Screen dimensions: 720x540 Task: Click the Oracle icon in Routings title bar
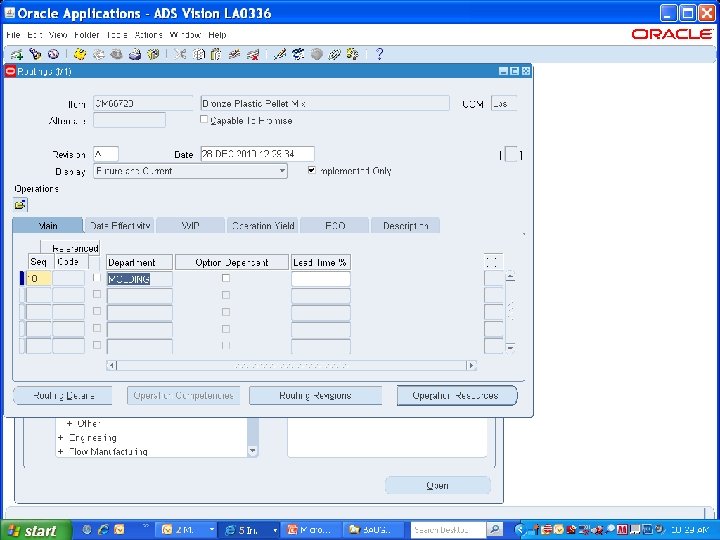[10, 71]
